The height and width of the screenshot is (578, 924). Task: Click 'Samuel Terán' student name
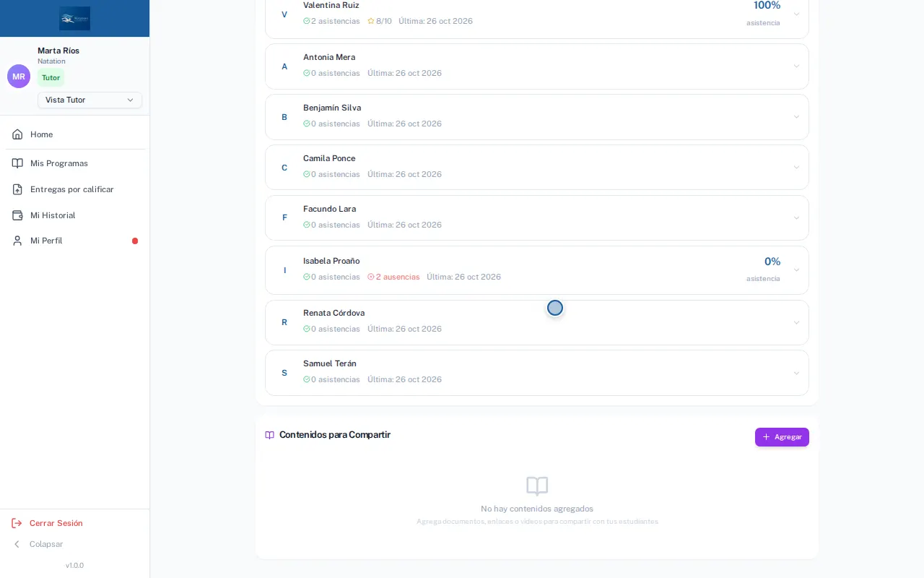pos(330,363)
